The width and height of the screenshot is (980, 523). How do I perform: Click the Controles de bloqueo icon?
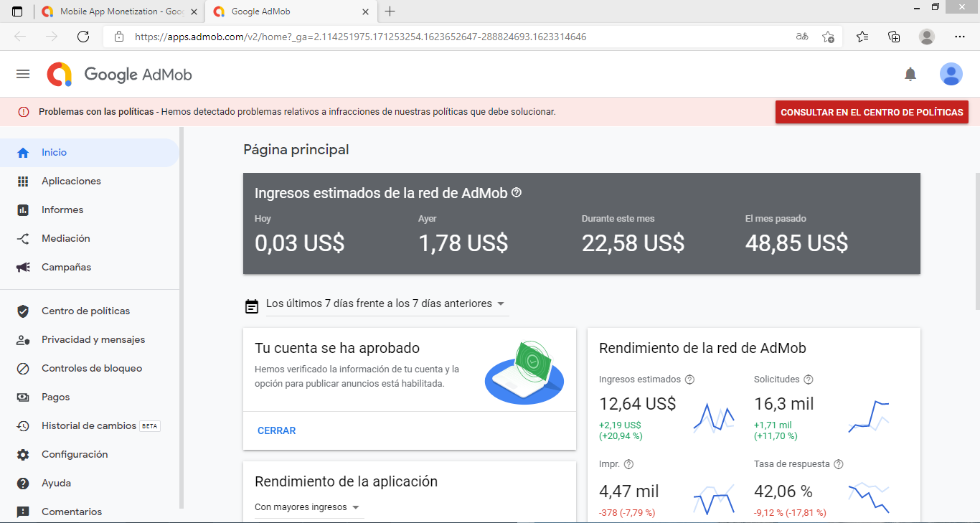(23, 369)
